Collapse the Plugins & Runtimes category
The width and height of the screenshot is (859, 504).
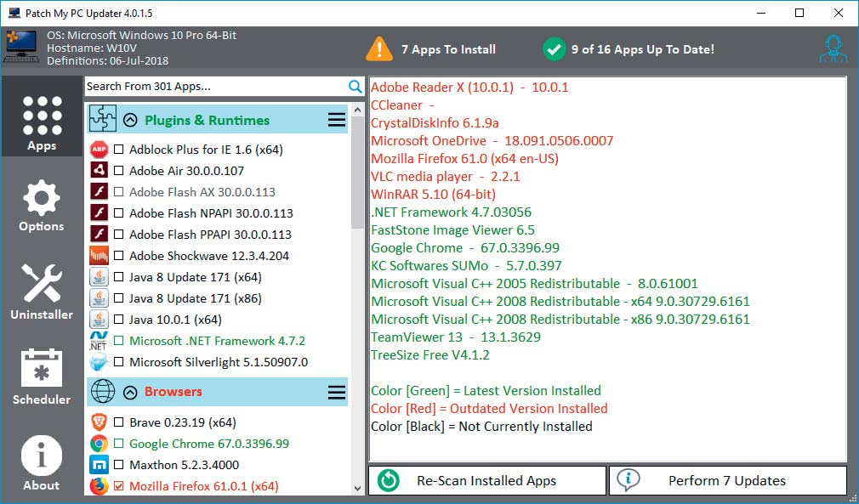point(130,120)
